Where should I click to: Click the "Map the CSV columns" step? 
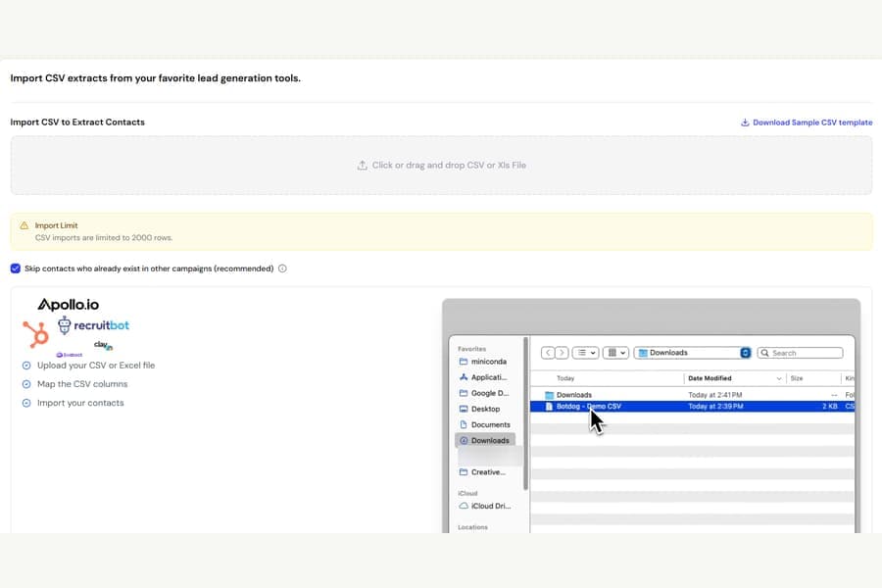coord(82,384)
